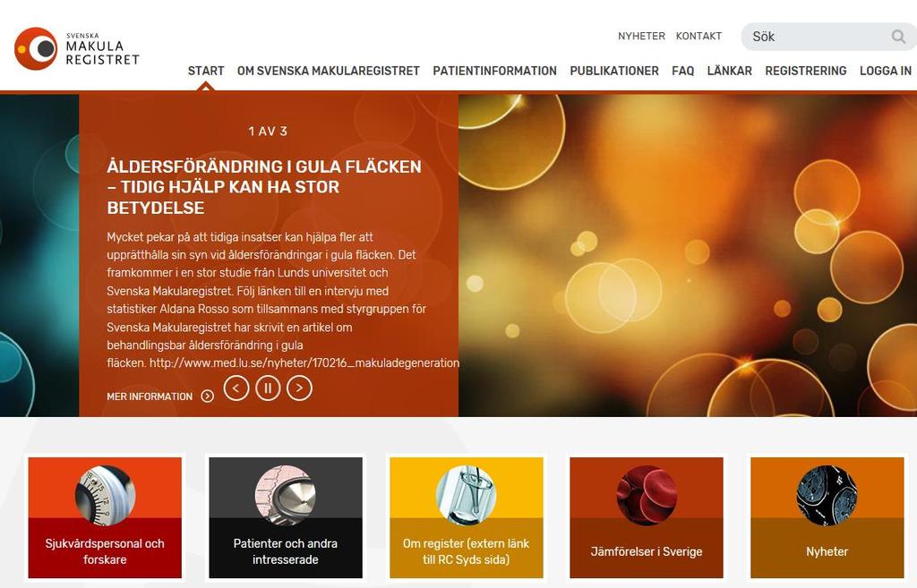Go to previous carousel slide
This screenshot has height=588, width=917.
236,388
